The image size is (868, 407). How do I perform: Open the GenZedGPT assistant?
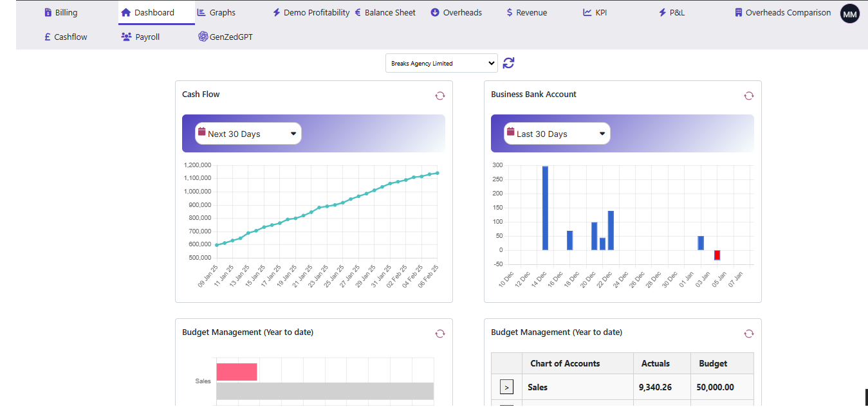point(225,37)
